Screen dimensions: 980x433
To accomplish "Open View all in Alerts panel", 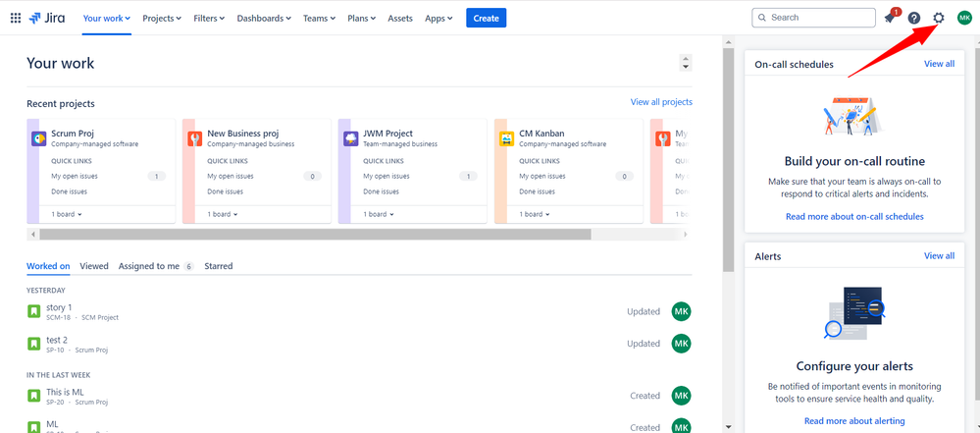I will [x=940, y=256].
